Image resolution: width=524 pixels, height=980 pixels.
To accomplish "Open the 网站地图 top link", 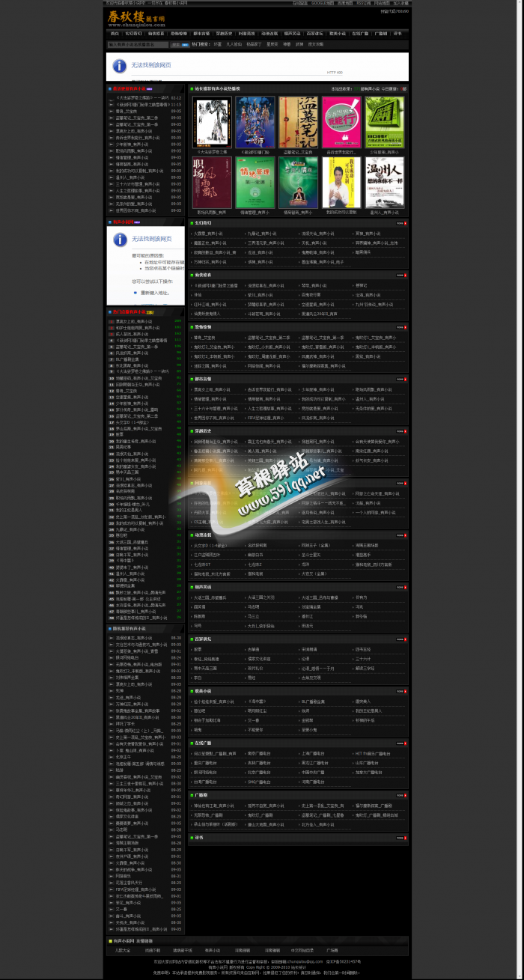I will coord(382,3).
